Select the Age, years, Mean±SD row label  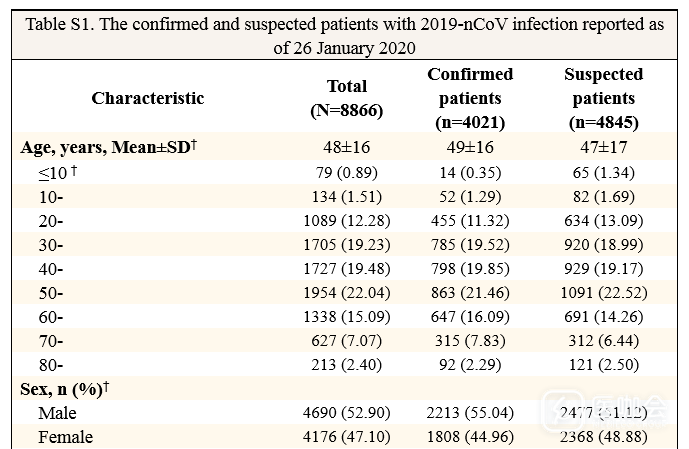(108, 147)
